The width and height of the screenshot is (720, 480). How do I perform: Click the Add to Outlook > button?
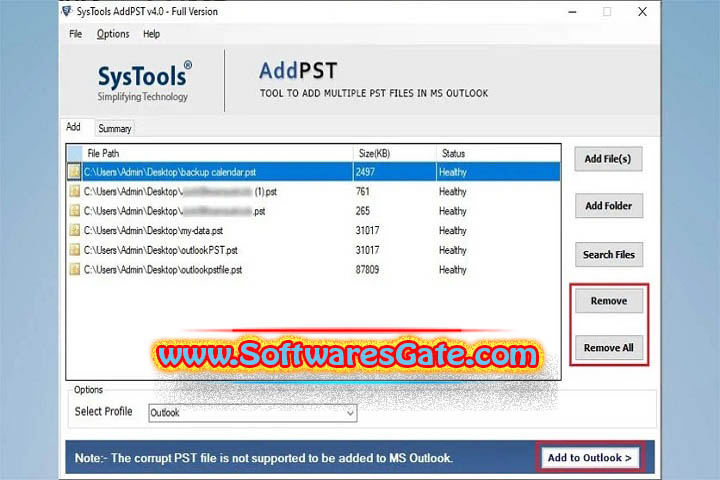590,457
